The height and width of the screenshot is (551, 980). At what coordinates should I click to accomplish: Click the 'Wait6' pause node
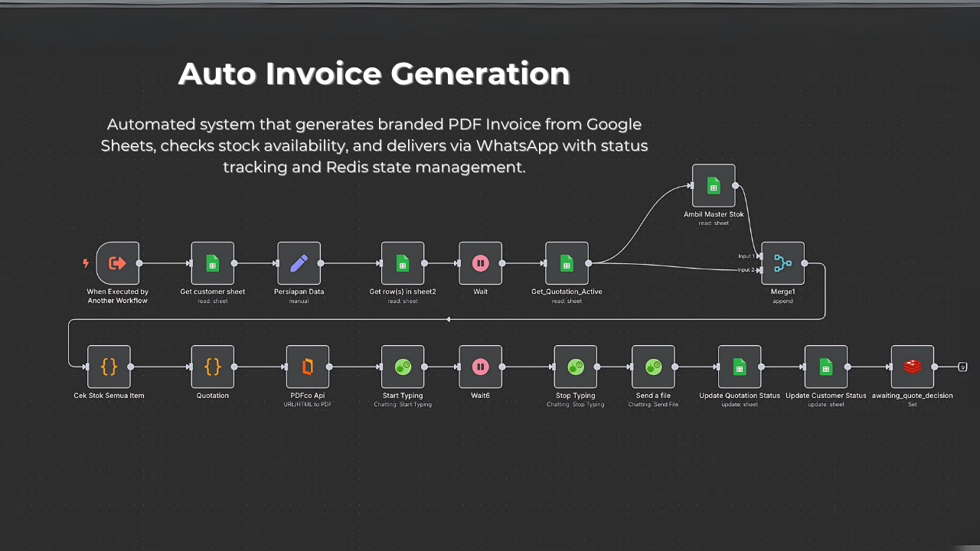481,367
